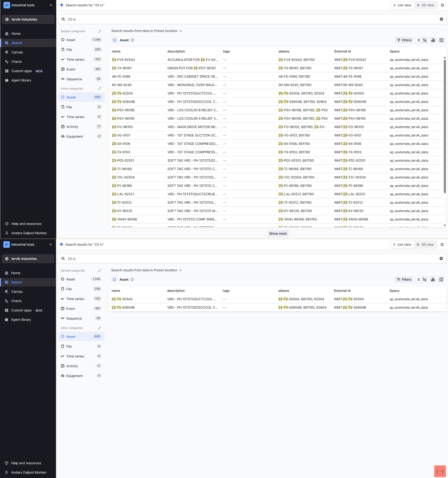The width and height of the screenshot is (448, 478).
Task: Go to Home in upper screenshot sidebar
Action: pos(28,34)
